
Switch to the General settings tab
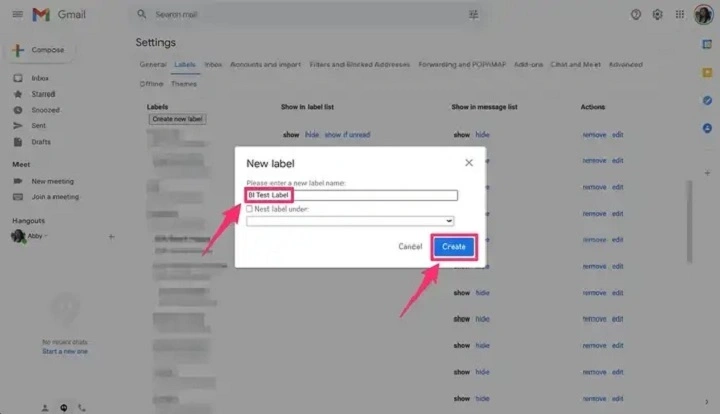pyautogui.click(x=153, y=65)
